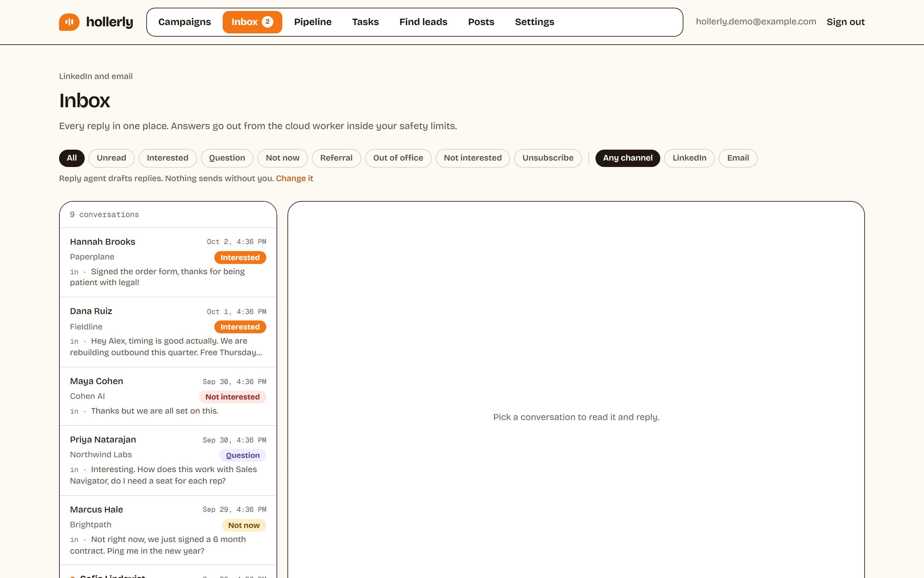The image size is (924, 578).
Task: Filter conversations by Unread
Action: point(111,158)
